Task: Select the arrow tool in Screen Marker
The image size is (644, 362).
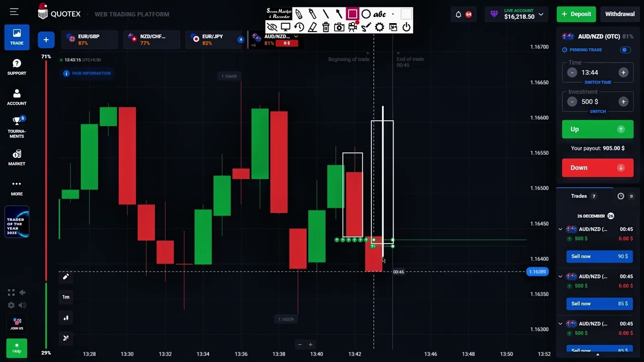Action: click(x=339, y=14)
